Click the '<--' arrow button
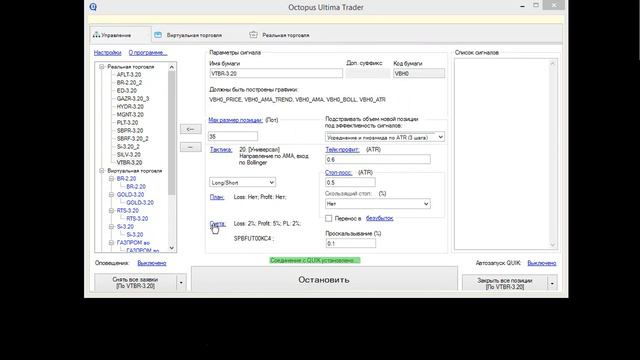 (191, 129)
